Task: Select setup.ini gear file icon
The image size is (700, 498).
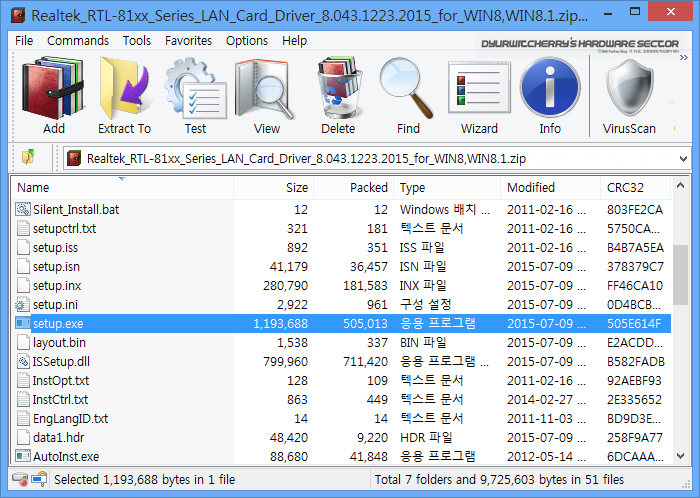Action: click(x=23, y=305)
